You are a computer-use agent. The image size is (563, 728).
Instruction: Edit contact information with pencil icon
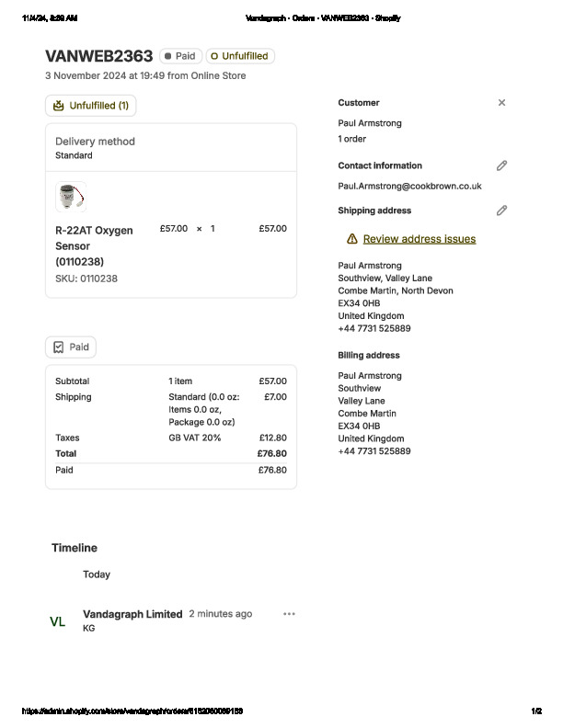click(501, 165)
